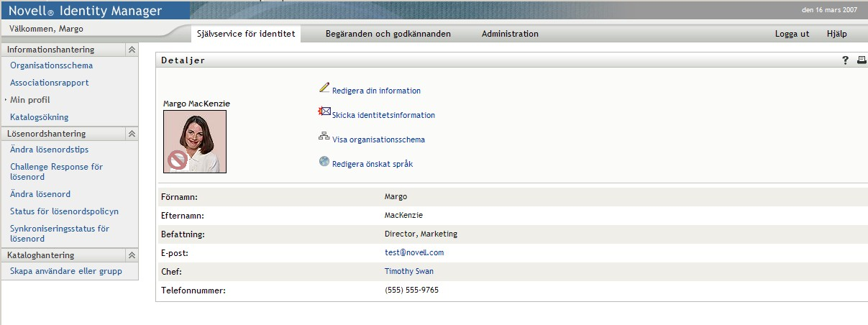Viewport: 868px width, 325px height.
Task: Click the envelope icon for Skicka identitetsinformation
Action: (324, 112)
